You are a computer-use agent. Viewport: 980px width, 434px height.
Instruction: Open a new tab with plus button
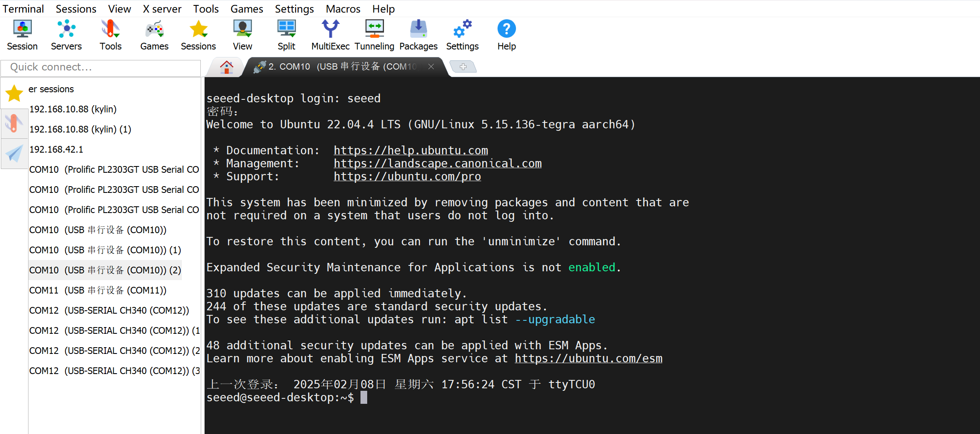(463, 67)
